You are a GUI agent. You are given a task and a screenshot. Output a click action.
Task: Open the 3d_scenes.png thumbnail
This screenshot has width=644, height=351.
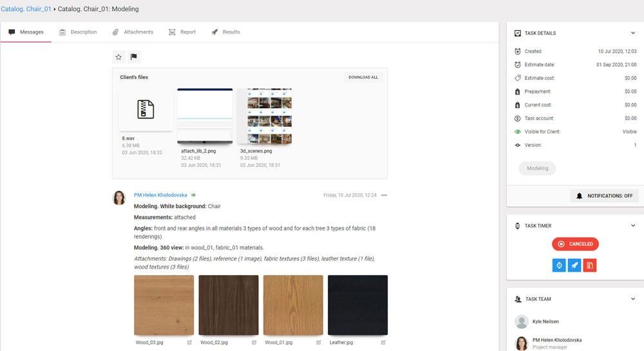pyautogui.click(x=265, y=116)
